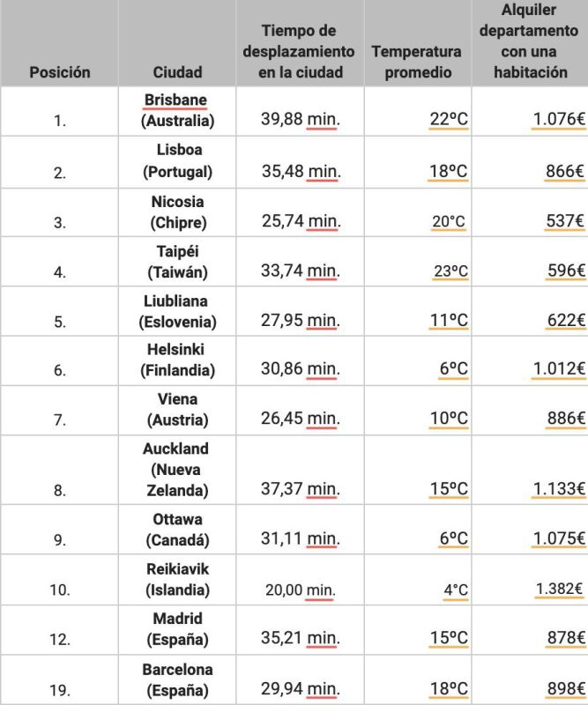Image resolution: width=588 pixels, height=705 pixels.
Task: Select Viena's 26,45 min. value
Action: tap(300, 419)
